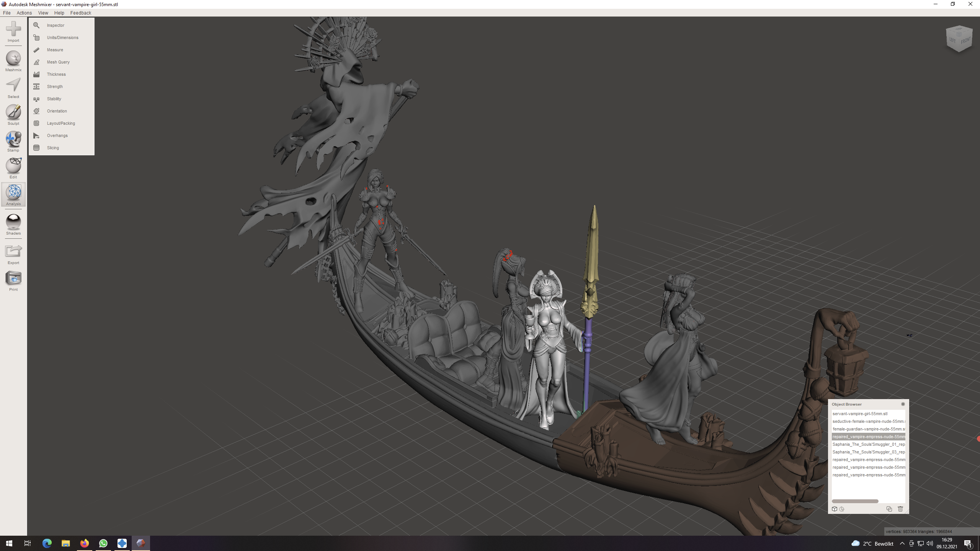
Task: Open the Actions menu
Action: [24, 13]
